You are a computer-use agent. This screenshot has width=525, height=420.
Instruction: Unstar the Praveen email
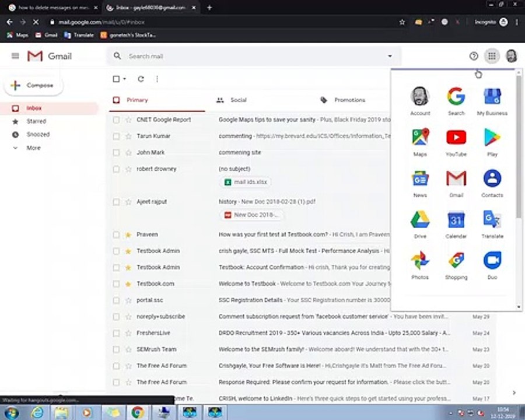128,235
